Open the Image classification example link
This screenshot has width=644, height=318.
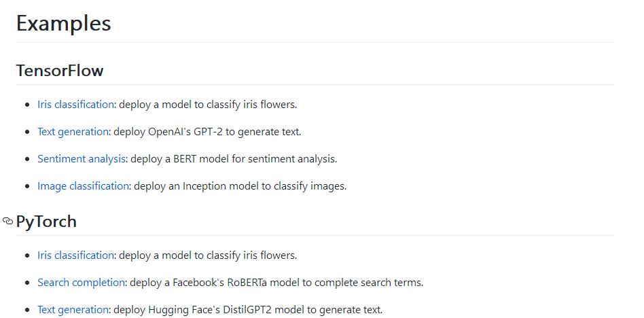click(x=83, y=186)
